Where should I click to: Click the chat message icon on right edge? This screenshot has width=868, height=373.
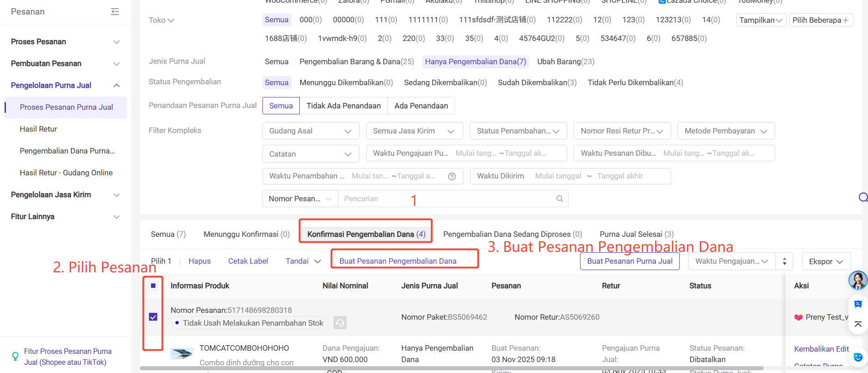pyautogui.click(x=858, y=304)
